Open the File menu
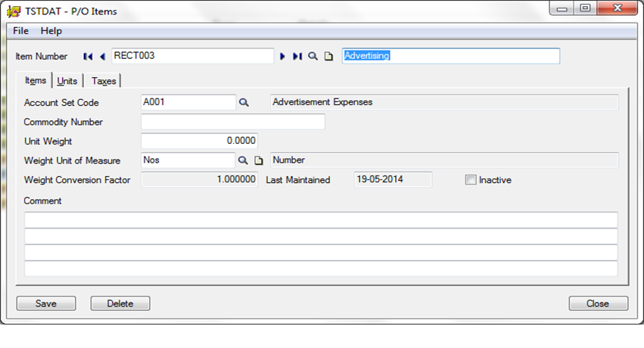The width and height of the screenshot is (644, 348). pyautogui.click(x=20, y=31)
